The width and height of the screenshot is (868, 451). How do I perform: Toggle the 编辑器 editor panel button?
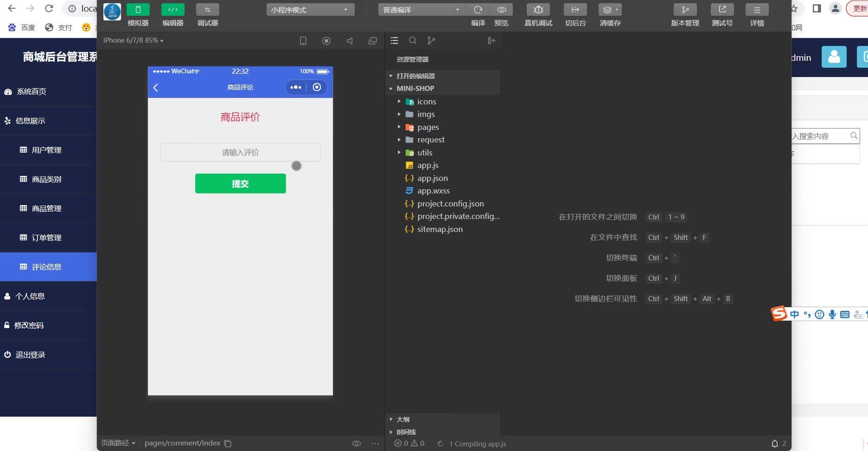tap(173, 10)
